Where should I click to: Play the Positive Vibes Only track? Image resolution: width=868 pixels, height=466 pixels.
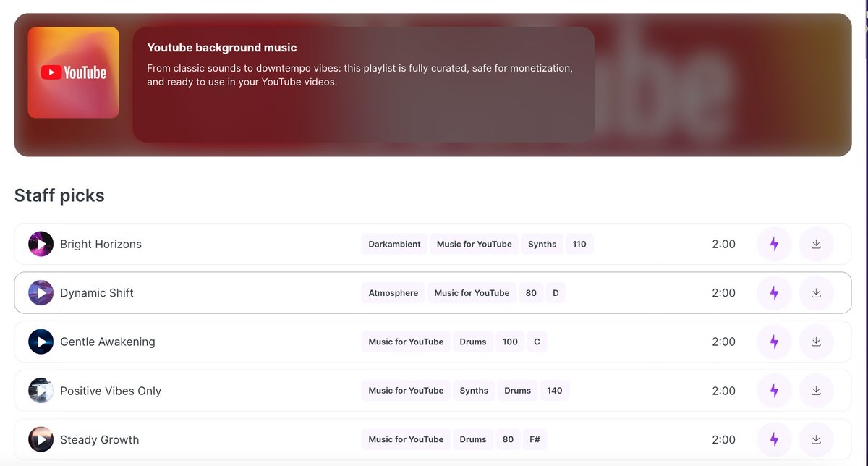tap(41, 391)
